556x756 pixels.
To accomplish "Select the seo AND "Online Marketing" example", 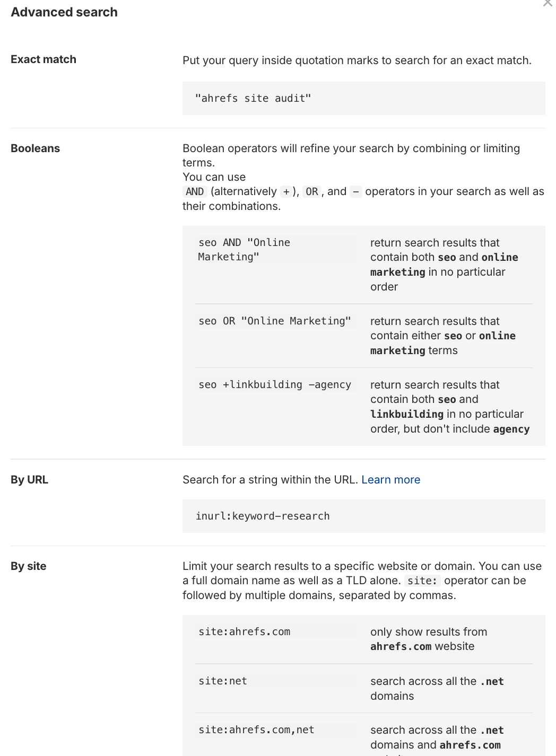I will 244,249.
